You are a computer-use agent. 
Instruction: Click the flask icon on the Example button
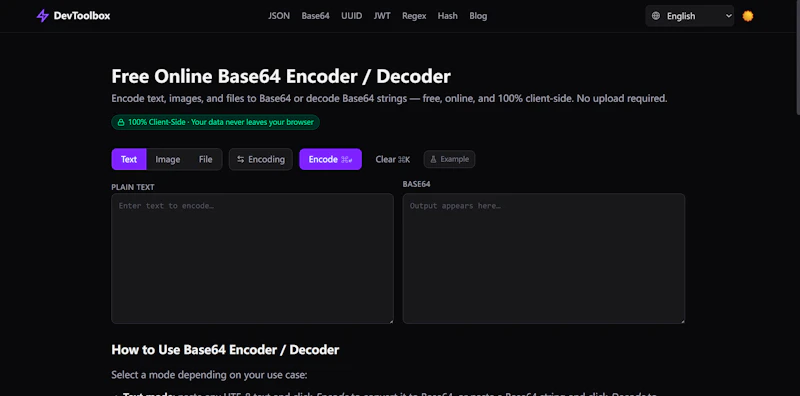click(434, 159)
